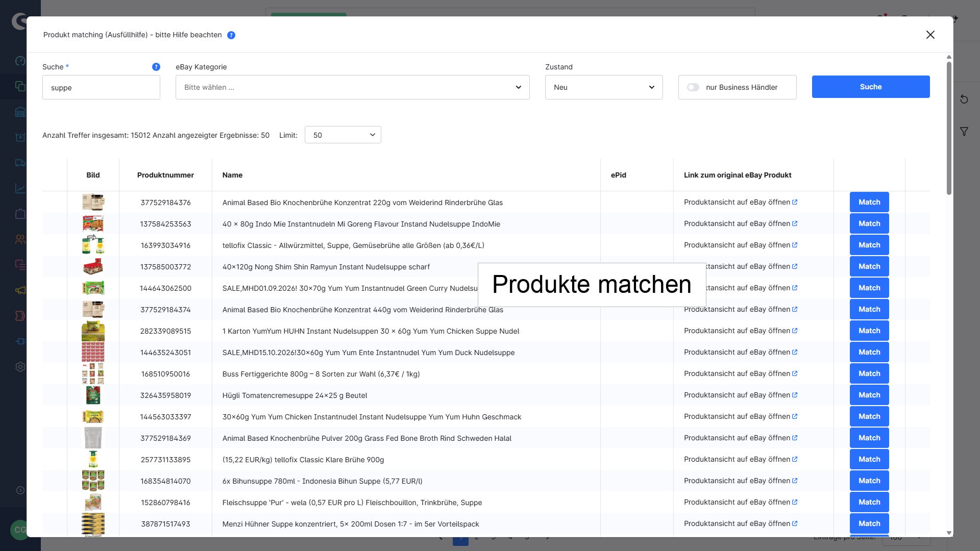Screen dimensions: 980x551
Task: Close the Produkt matching dialog
Action: 930,35
